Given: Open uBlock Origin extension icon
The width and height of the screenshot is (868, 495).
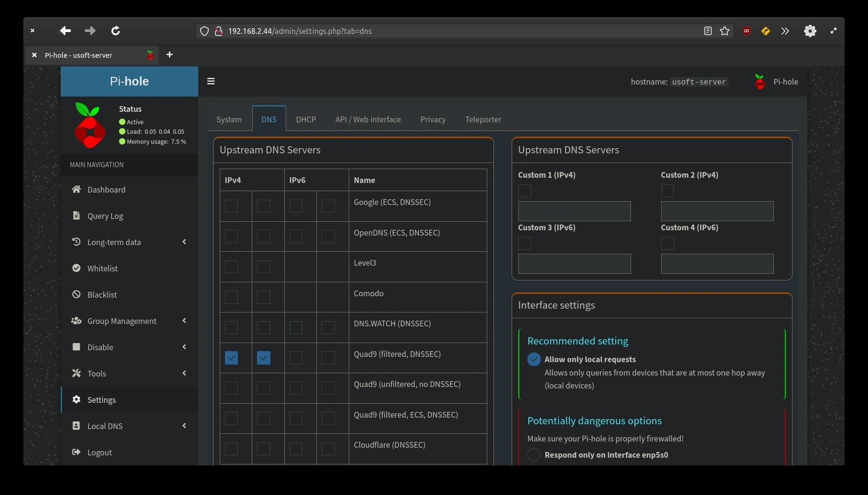Looking at the screenshot, I should [x=747, y=31].
